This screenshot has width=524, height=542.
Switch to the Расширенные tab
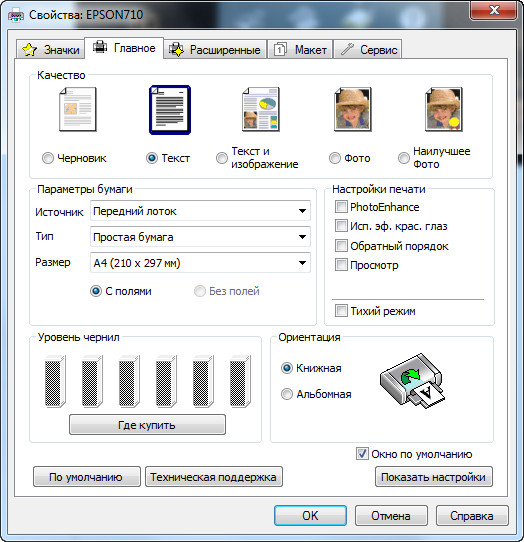click(215, 49)
